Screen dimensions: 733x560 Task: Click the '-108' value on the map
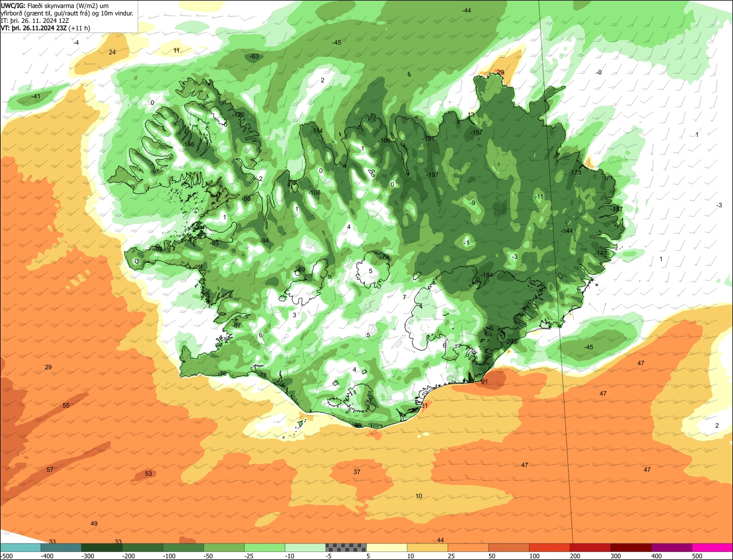pyautogui.click(x=314, y=192)
